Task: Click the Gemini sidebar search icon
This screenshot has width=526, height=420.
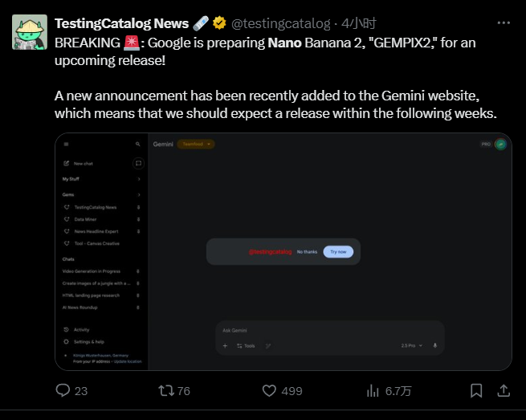Action: (138, 145)
